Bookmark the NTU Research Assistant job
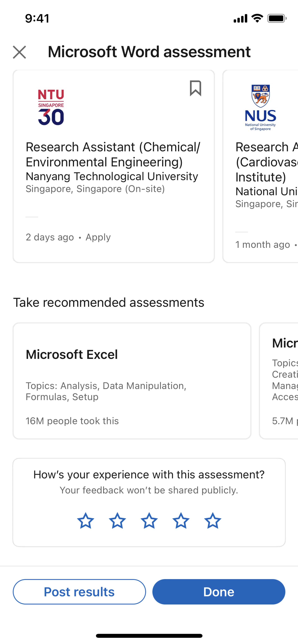Viewport: 298px width, 644px height. click(195, 88)
